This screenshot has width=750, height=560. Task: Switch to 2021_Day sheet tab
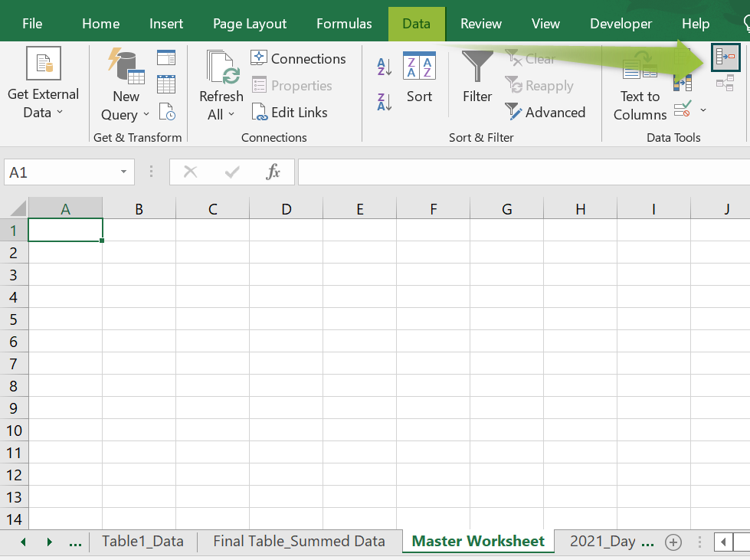603,541
